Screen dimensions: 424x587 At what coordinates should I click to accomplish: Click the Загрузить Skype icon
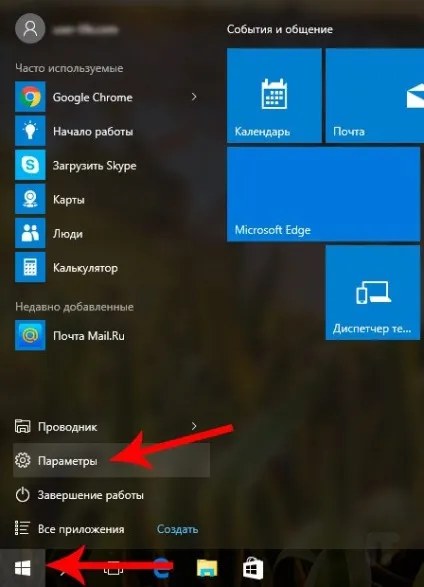(30, 165)
